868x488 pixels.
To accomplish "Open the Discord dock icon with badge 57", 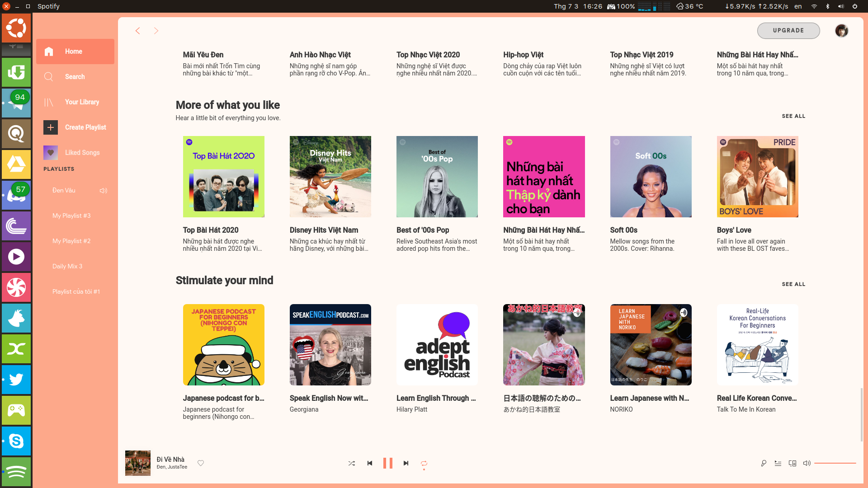I will coord(16,195).
